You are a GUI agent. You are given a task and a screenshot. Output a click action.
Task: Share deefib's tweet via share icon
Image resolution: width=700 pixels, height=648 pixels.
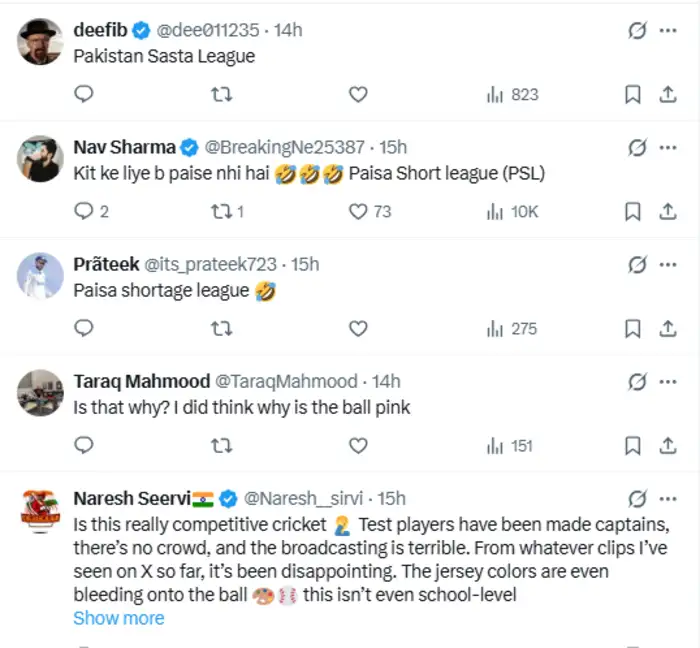pos(667,94)
